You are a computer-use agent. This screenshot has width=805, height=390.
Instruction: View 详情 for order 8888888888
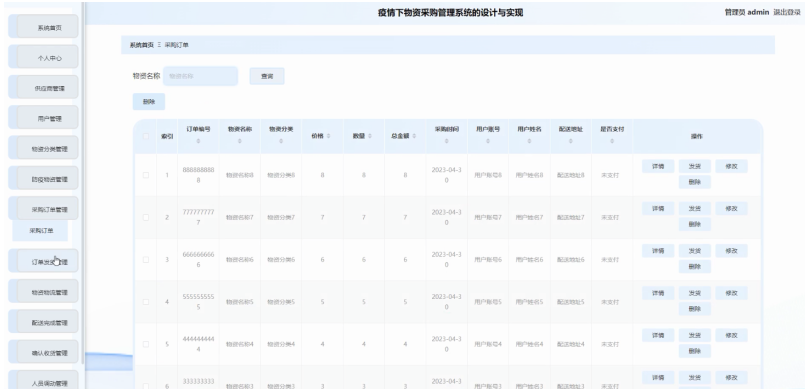658,166
